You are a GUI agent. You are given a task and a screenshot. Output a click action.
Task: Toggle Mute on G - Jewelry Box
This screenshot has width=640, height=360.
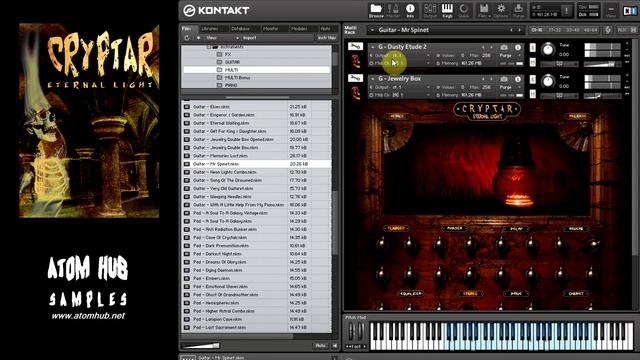click(x=533, y=93)
